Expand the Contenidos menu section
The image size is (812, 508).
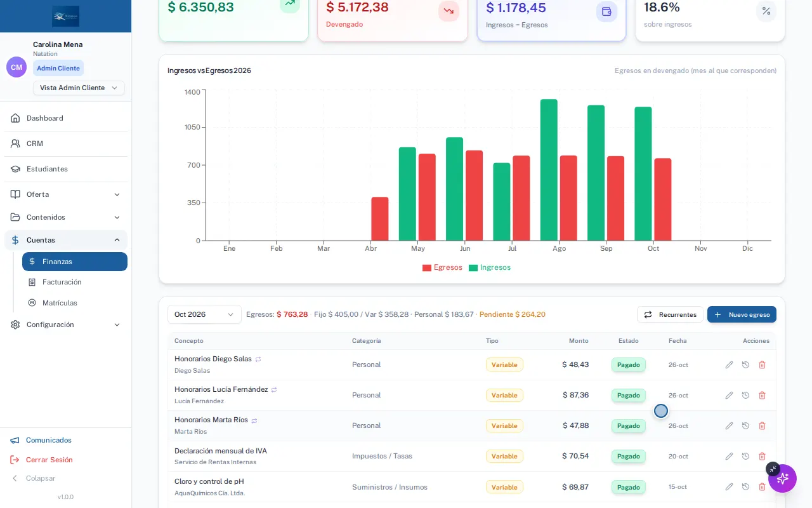click(x=66, y=217)
